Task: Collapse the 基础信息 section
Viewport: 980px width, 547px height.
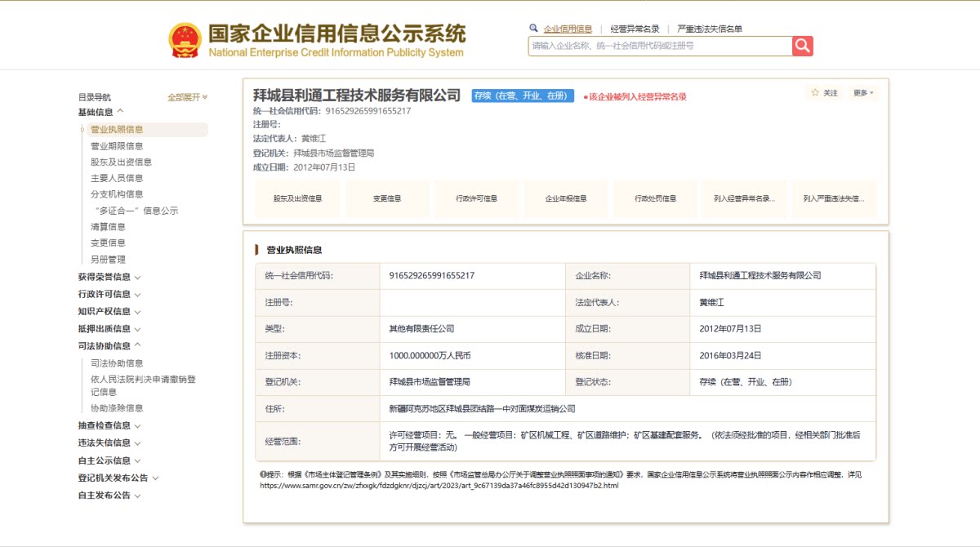Action: pyautogui.click(x=100, y=112)
